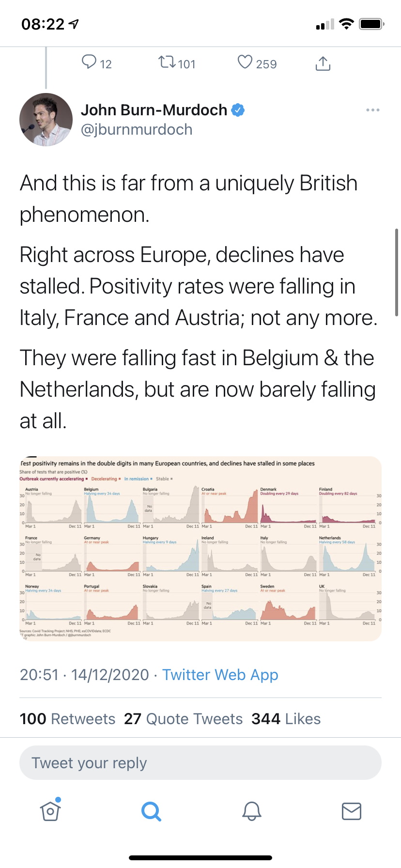Tap the blue verified badge
The height and width of the screenshot is (868, 401).
point(238,110)
